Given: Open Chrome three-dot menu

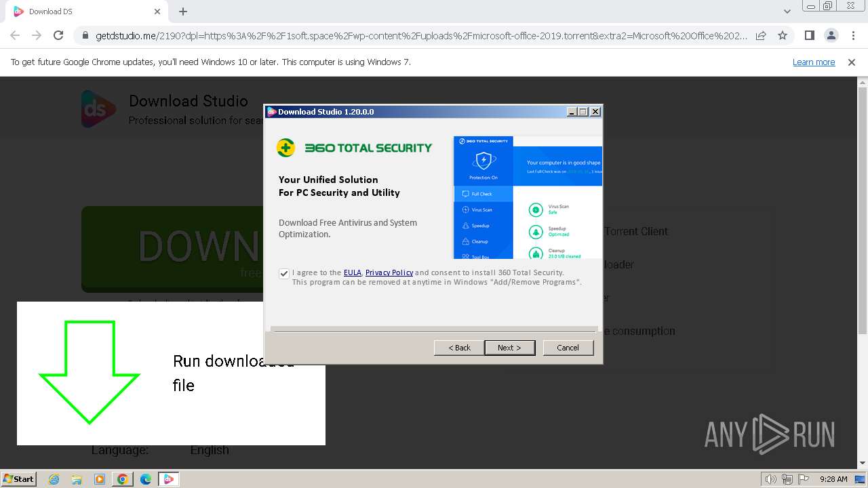Looking at the screenshot, I should pos(853,35).
